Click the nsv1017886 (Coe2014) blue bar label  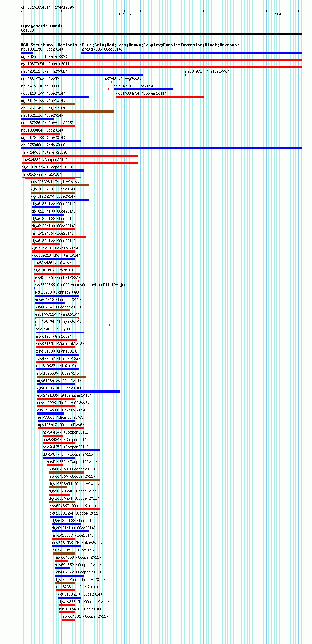tap(102, 49)
